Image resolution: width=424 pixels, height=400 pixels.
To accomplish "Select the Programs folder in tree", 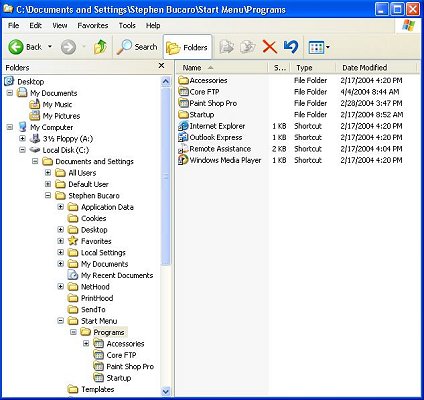I will 103,332.
